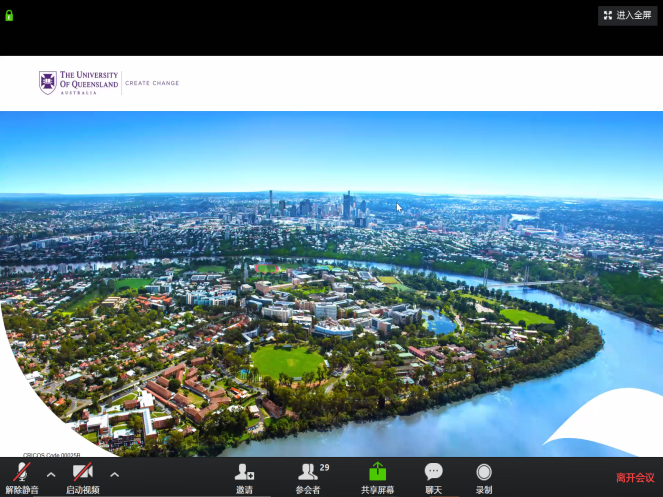
Task: Leave meeting (离开会议)
Action: tap(635, 478)
